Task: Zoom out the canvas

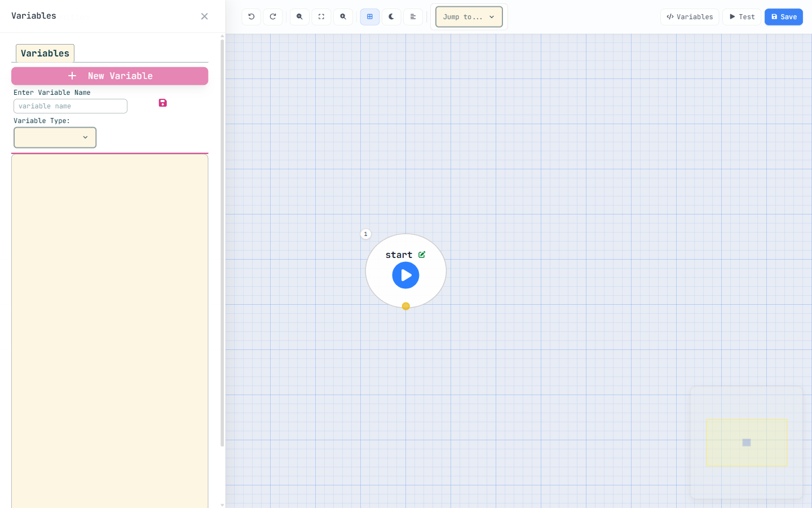Action: [x=299, y=17]
